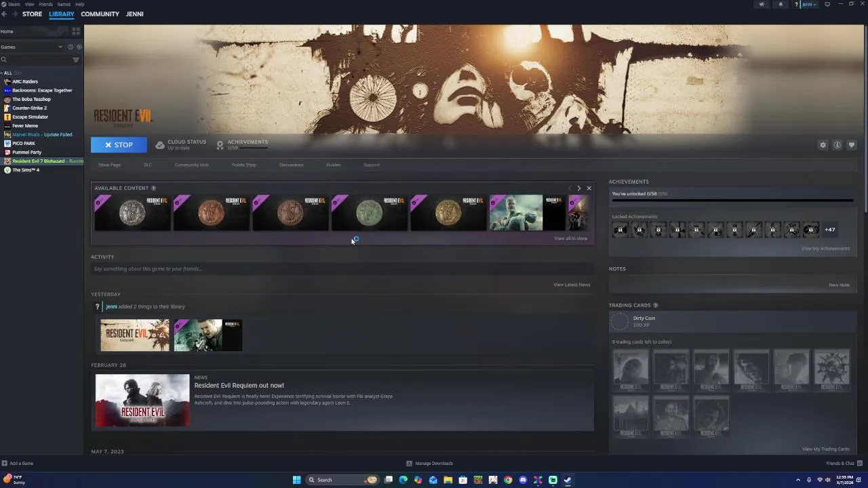Show game info icon
The height and width of the screenshot is (488, 868).
coord(837,145)
